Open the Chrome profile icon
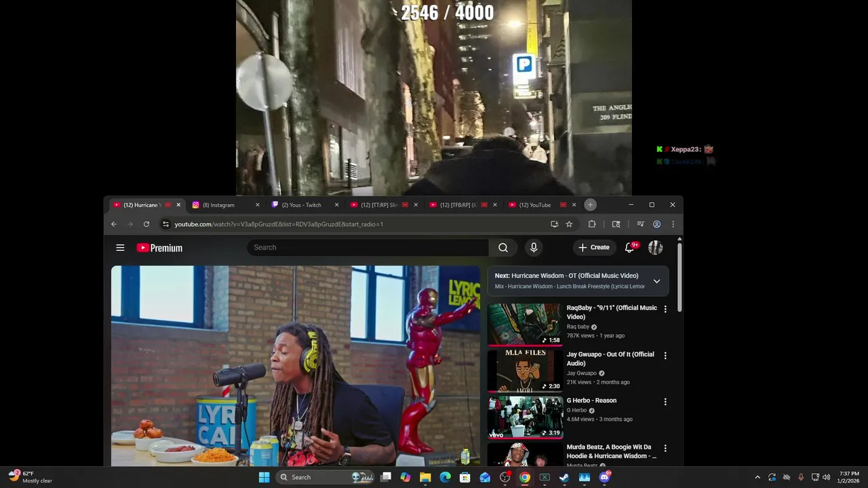The image size is (868, 488). pos(657,224)
